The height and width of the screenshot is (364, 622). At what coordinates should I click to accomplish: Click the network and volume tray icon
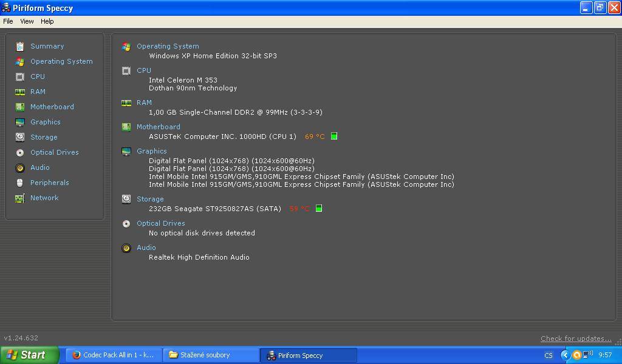pyautogui.click(x=588, y=354)
